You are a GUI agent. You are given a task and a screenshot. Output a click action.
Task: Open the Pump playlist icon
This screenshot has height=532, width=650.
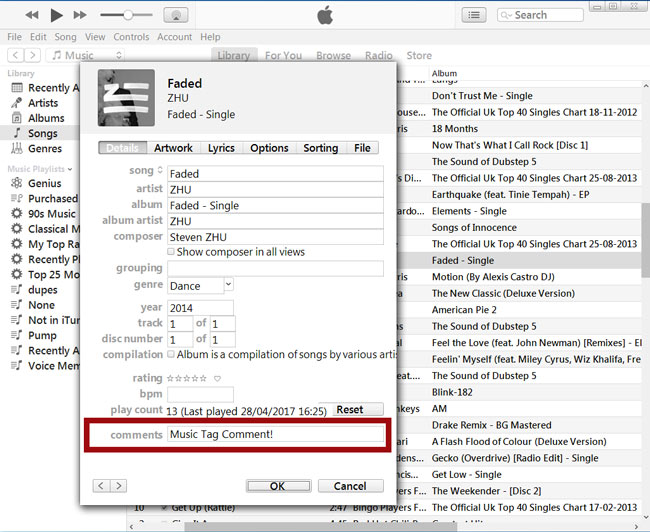(17, 335)
